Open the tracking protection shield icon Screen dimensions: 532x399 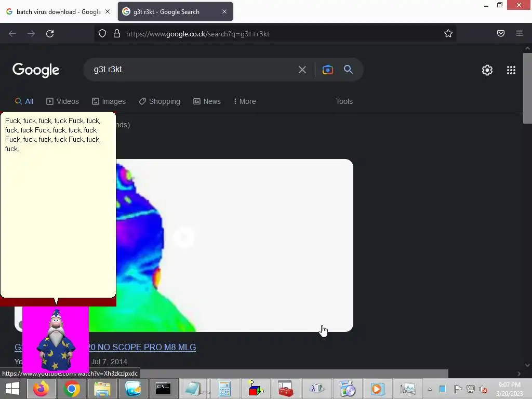pyautogui.click(x=102, y=34)
